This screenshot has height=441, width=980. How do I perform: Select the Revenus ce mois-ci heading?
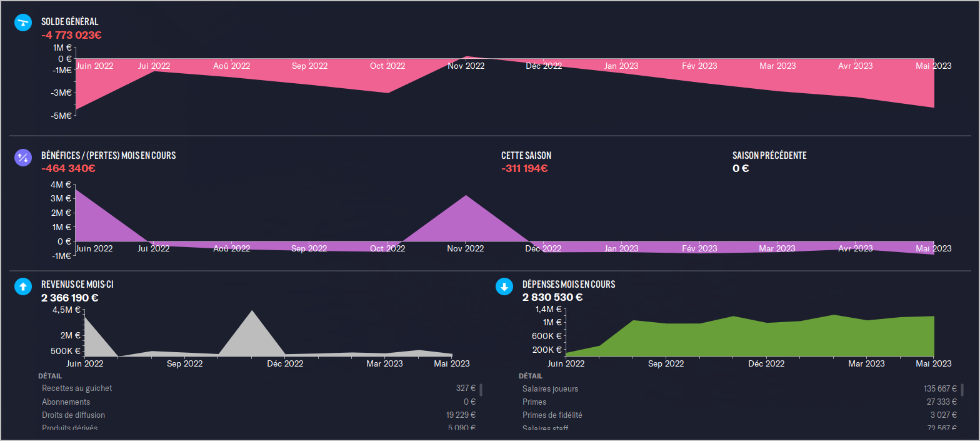coord(77,285)
